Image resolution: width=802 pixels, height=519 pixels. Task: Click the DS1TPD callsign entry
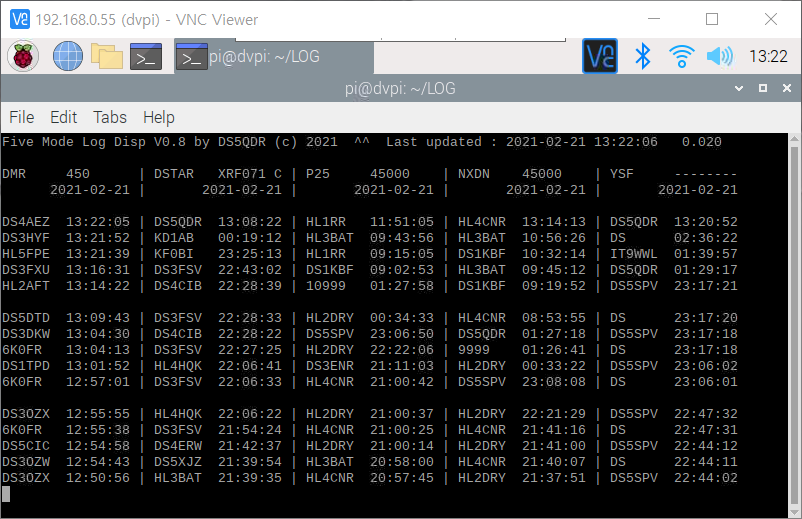(26, 366)
